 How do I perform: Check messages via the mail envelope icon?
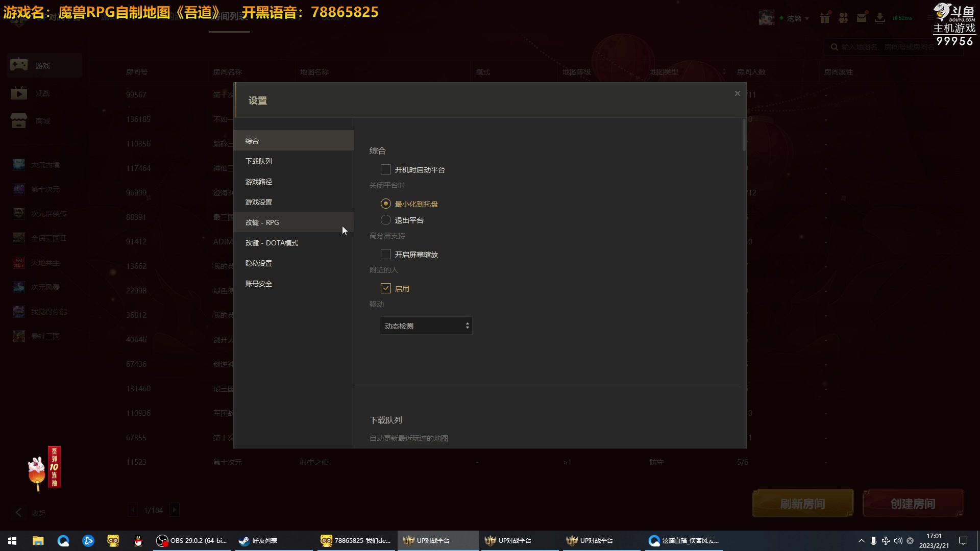click(862, 17)
